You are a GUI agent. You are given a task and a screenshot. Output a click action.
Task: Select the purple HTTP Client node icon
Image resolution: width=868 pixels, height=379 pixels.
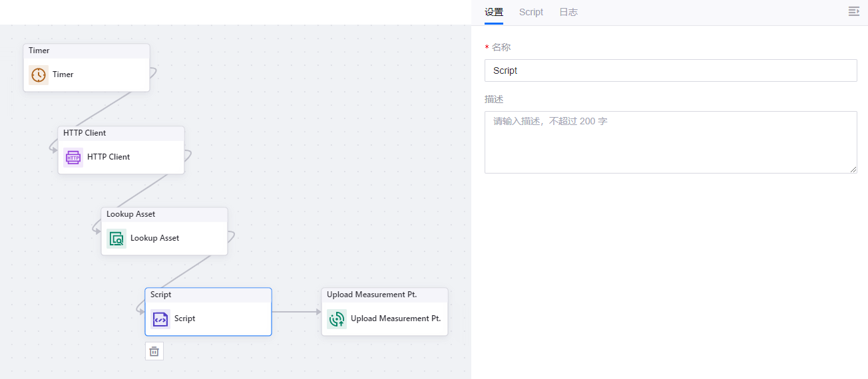click(x=73, y=157)
